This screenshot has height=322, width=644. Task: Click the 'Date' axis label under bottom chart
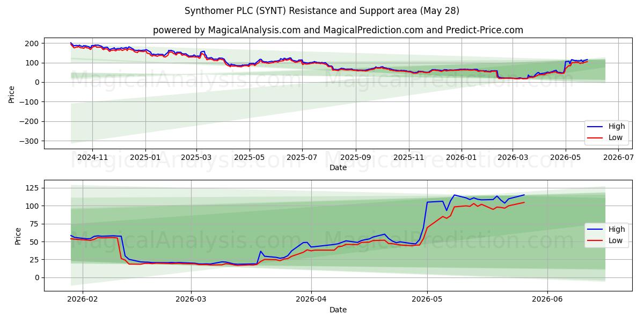pos(338,310)
